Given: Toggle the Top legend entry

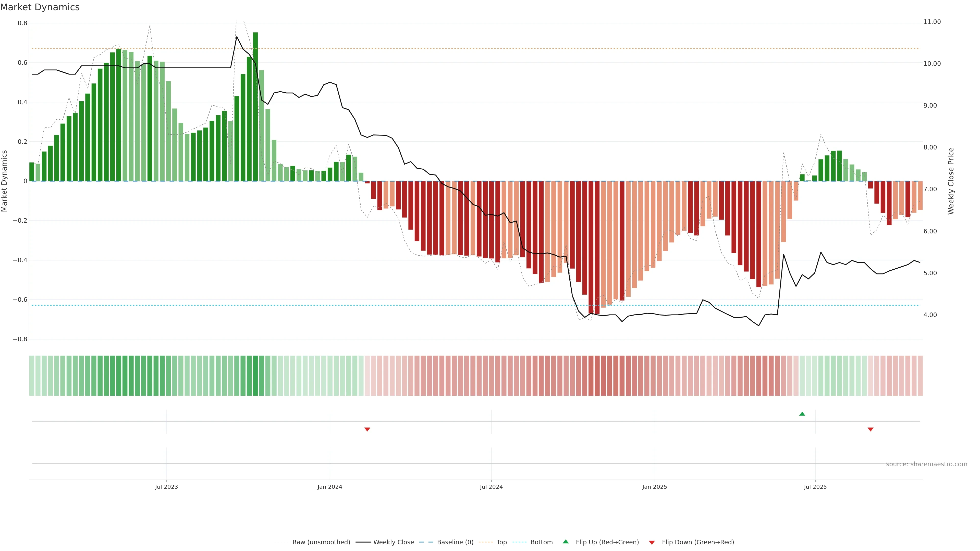Looking at the screenshot, I should pyautogui.click(x=501, y=542).
